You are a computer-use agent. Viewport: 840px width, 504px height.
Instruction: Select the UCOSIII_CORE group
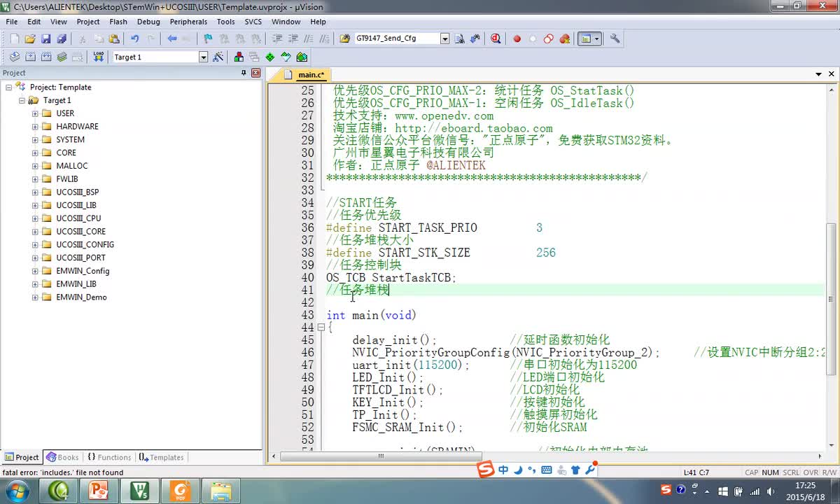click(x=81, y=232)
